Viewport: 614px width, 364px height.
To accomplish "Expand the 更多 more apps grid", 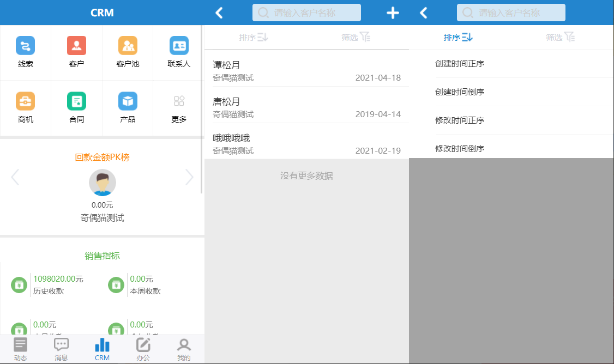I will (x=179, y=107).
